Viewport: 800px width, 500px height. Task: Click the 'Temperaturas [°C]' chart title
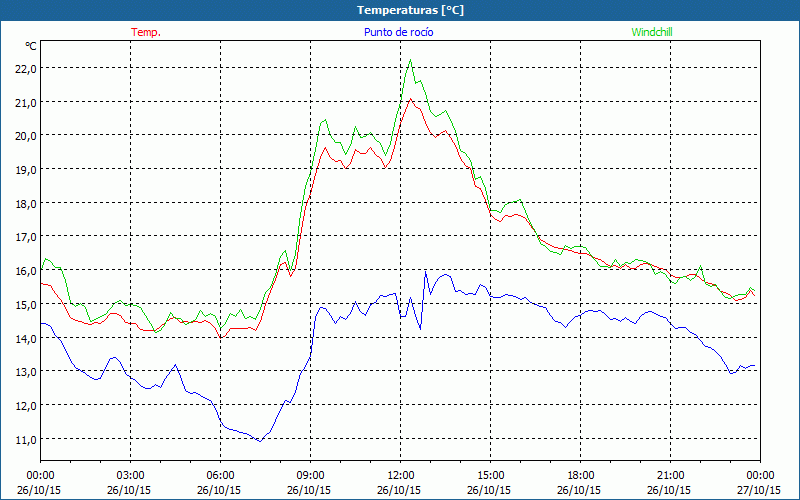[410, 10]
